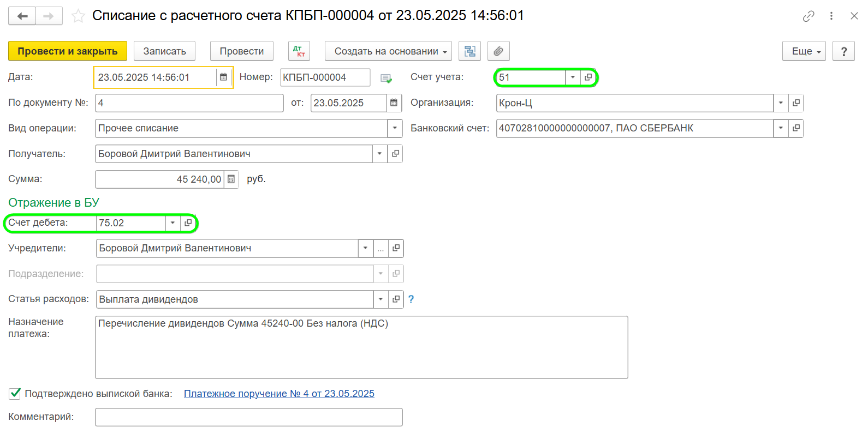
Task: Click the paperclip attachments icon
Action: (498, 51)
